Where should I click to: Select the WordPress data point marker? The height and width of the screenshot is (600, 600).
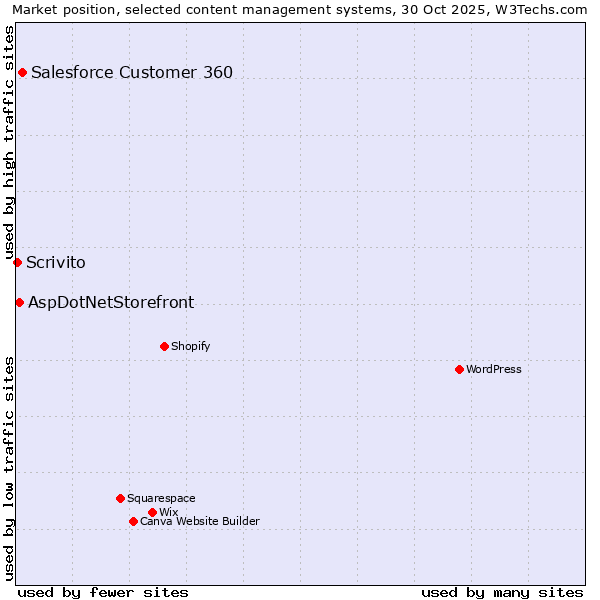pos(459,369)
